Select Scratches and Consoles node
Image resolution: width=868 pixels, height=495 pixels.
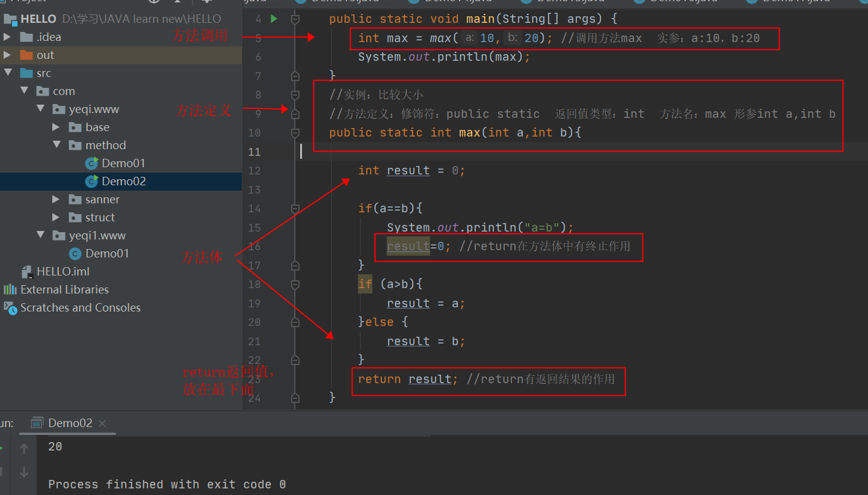click(121, 307)
